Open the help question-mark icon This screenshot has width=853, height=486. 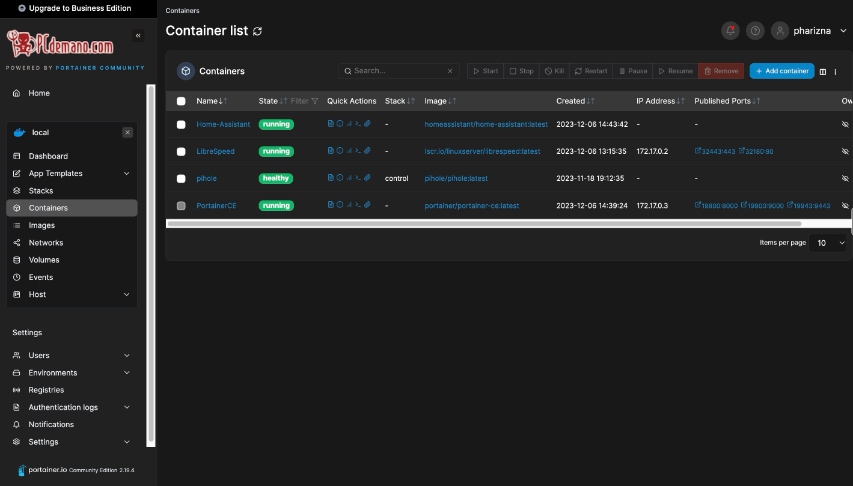click(x=755, y=30)
